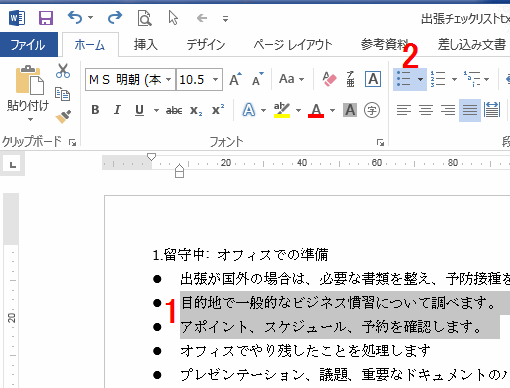Open the フォント dialog launcher
The image size is (510, 388).
(x=380, y=143)
